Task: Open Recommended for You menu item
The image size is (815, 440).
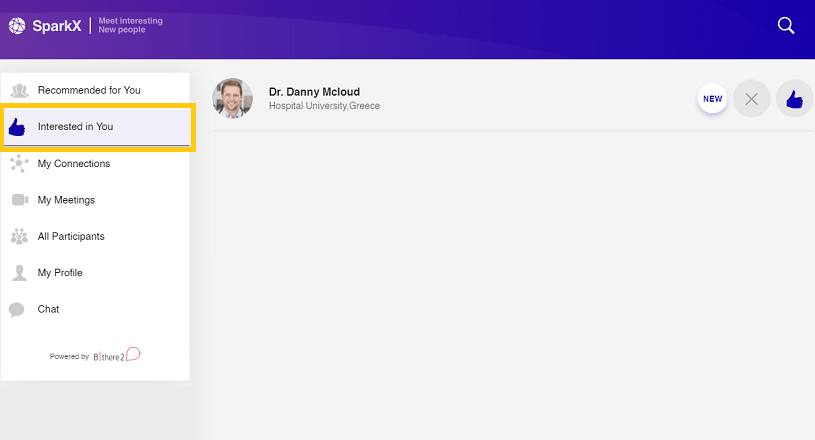Action: [x=95, y=90]
